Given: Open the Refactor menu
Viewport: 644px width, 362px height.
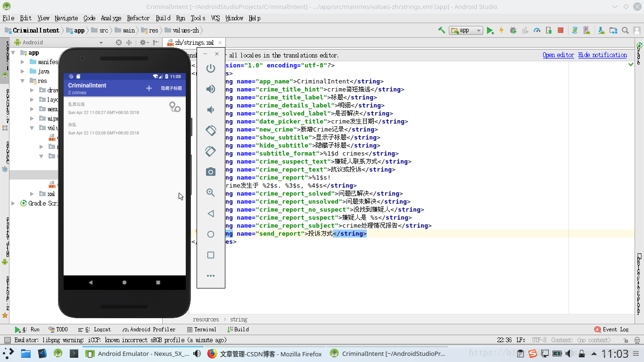Looking at the screenshot, I should [x=138, y=18].
